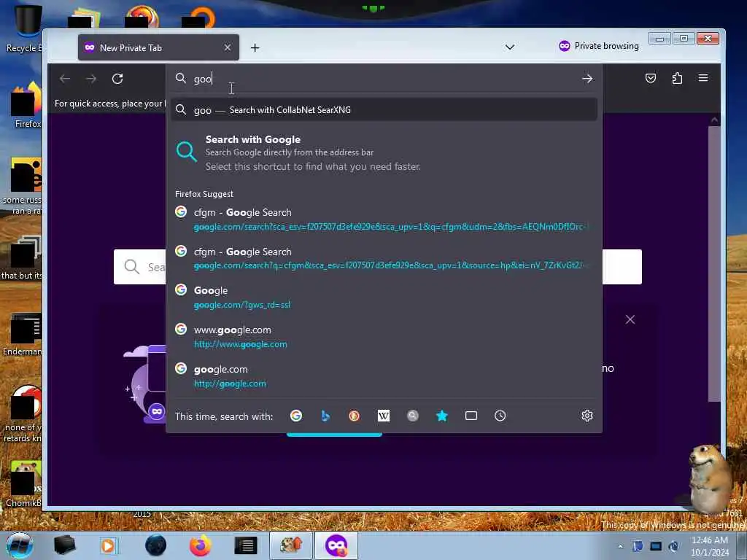Select 'goo — Search with CollabNet SearXNG' row
The width and height of the screenshot is (747, 560).
coord(384,110)
